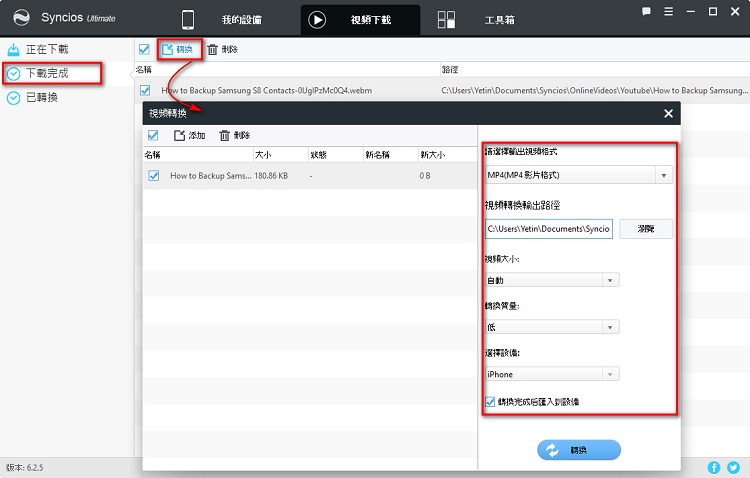Viewport: 750px width, 478px height.
Task: Toggle the checkbox for the webm file row
Action: pos(145,90)
